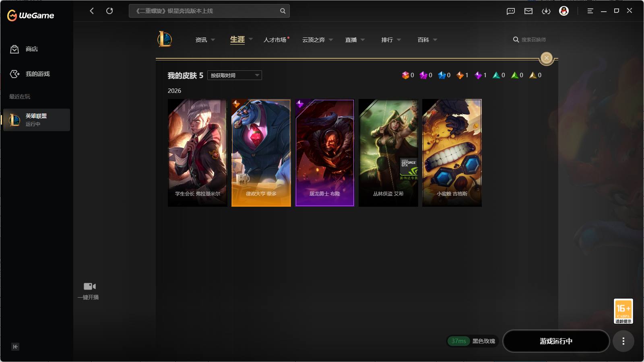Click the pink-orange hexagon gem icon

click(405, 75)
